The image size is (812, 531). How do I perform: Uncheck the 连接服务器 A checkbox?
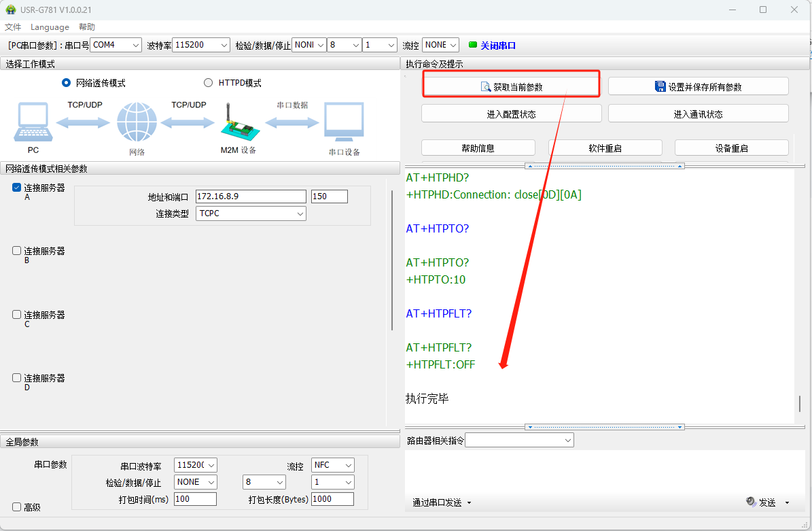tap(17, 188)
